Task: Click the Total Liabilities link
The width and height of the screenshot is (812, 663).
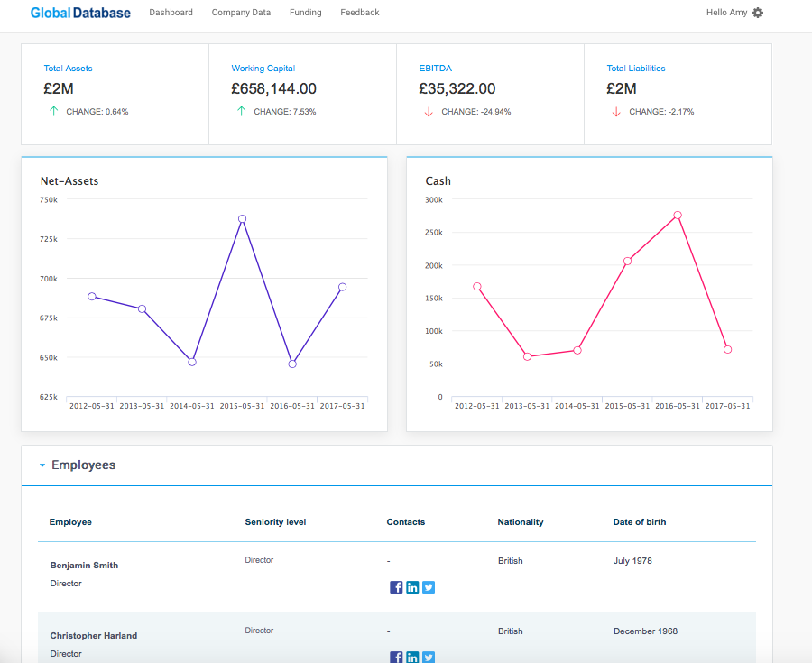Action: [636, 69]
